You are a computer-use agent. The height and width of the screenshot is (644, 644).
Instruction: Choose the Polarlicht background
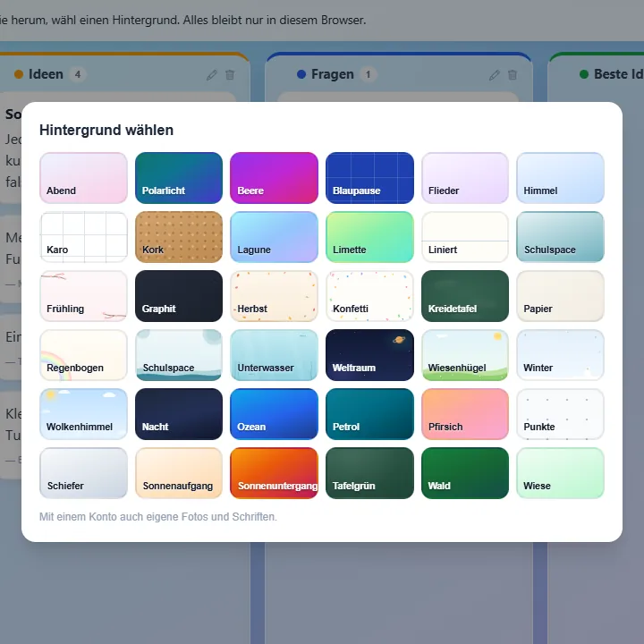point(179,178)
